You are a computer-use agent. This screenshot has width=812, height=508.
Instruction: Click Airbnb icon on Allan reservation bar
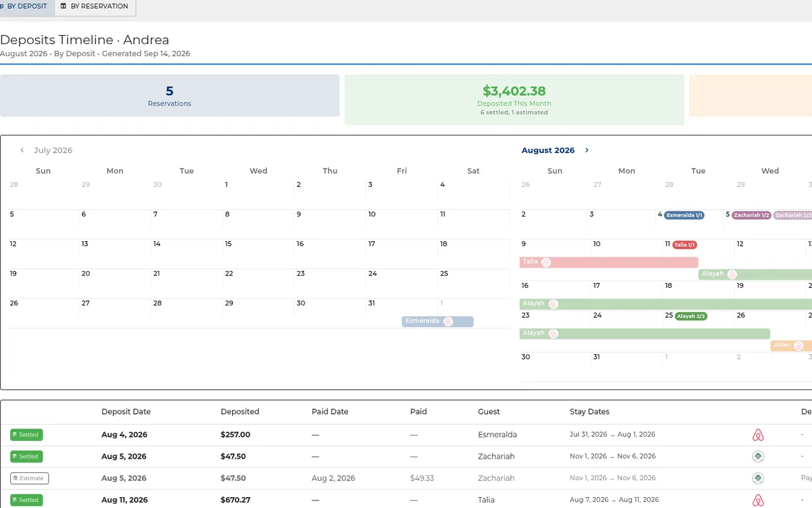798,346
